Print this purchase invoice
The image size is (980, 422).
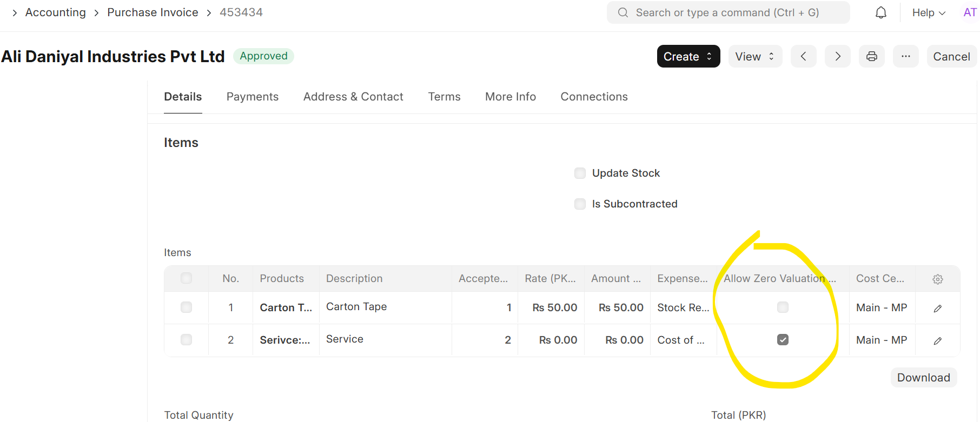tap(872, 56)
